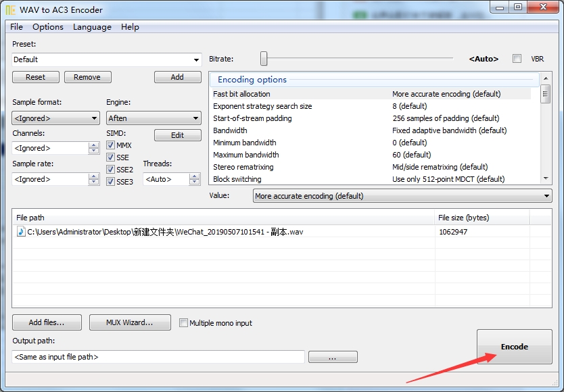Screen dimensions: 564x392
Task: Click the Bitrate slider handle
Action: pos(264,59)
